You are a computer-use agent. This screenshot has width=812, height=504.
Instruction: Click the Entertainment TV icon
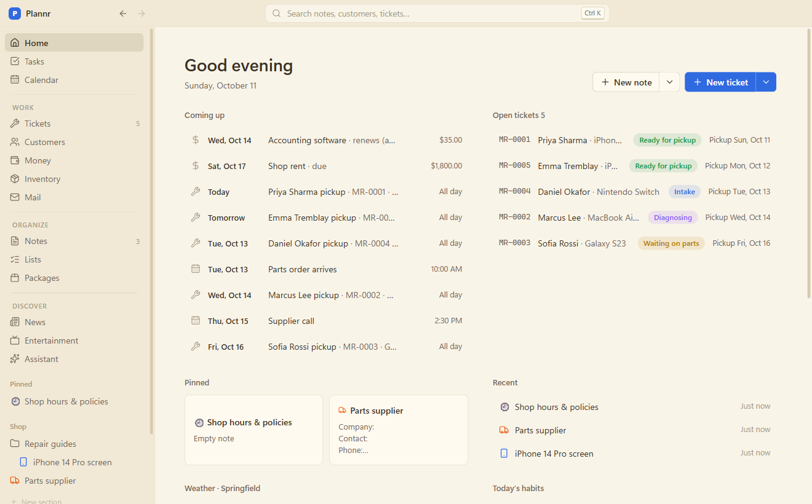coord(15,341)
